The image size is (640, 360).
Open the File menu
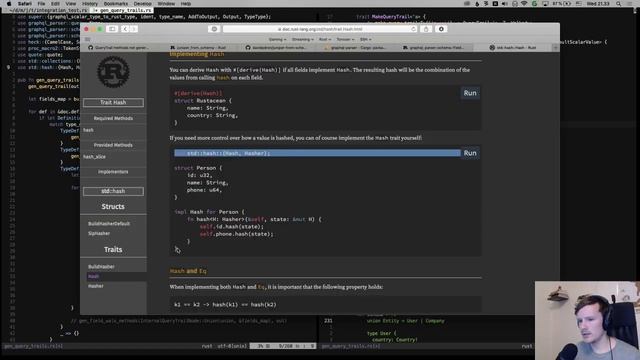[41, 4]
